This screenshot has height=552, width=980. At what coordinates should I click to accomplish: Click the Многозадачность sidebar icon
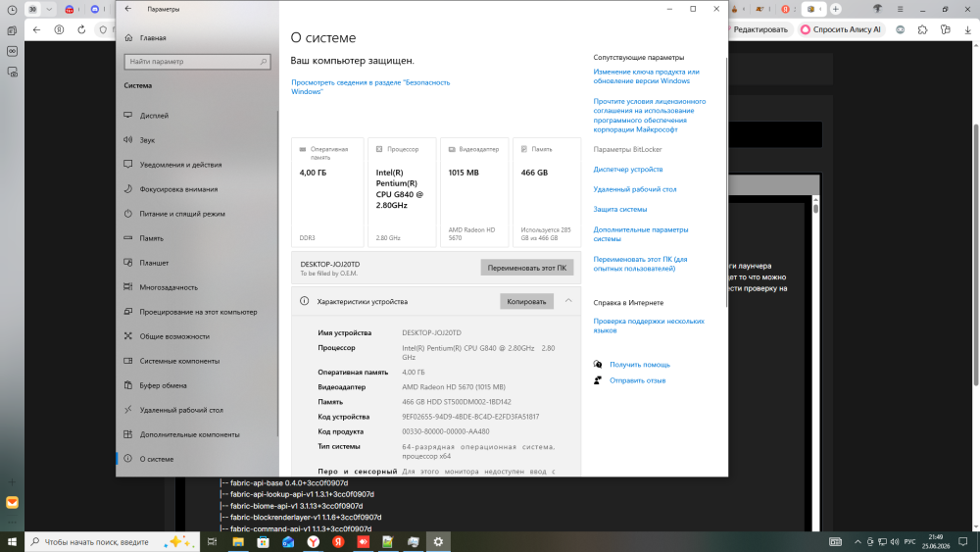(128, 287)
